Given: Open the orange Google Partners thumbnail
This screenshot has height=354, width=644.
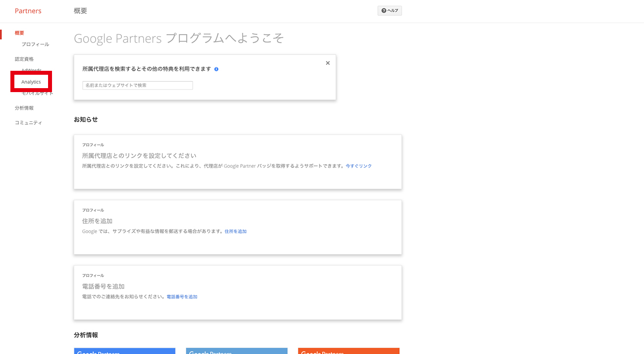Looking at the screenshot, I should coord(349,351).
